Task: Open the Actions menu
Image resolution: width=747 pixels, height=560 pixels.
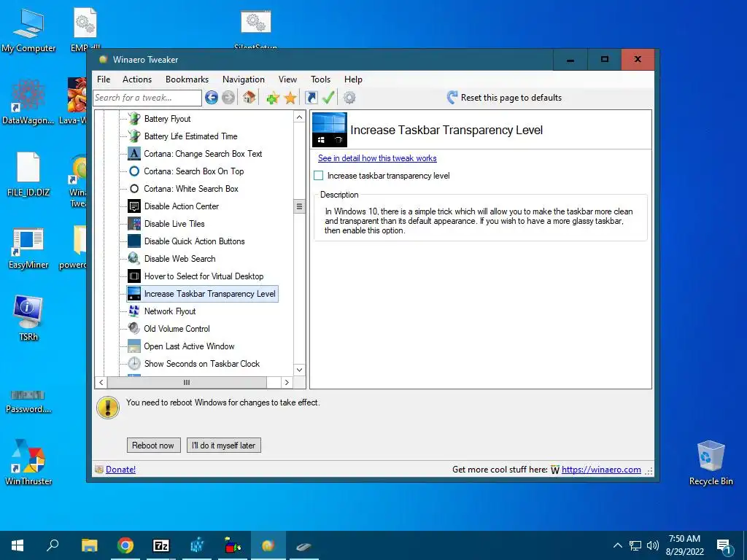Action: point(136,79)
